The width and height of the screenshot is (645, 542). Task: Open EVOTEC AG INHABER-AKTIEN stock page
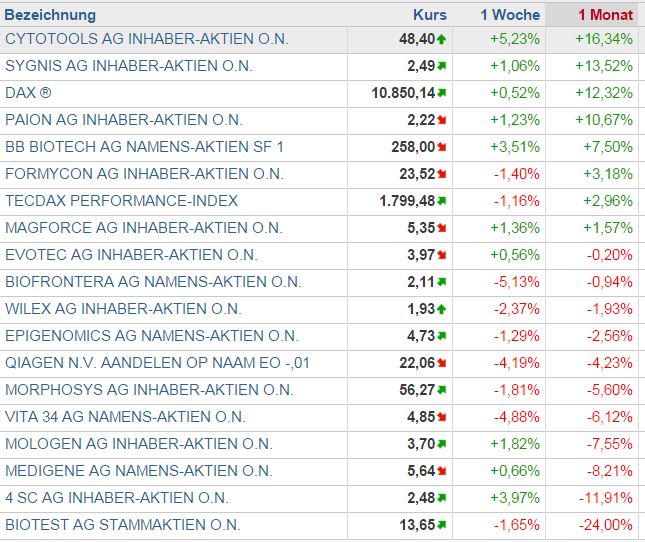coord(131,255)
